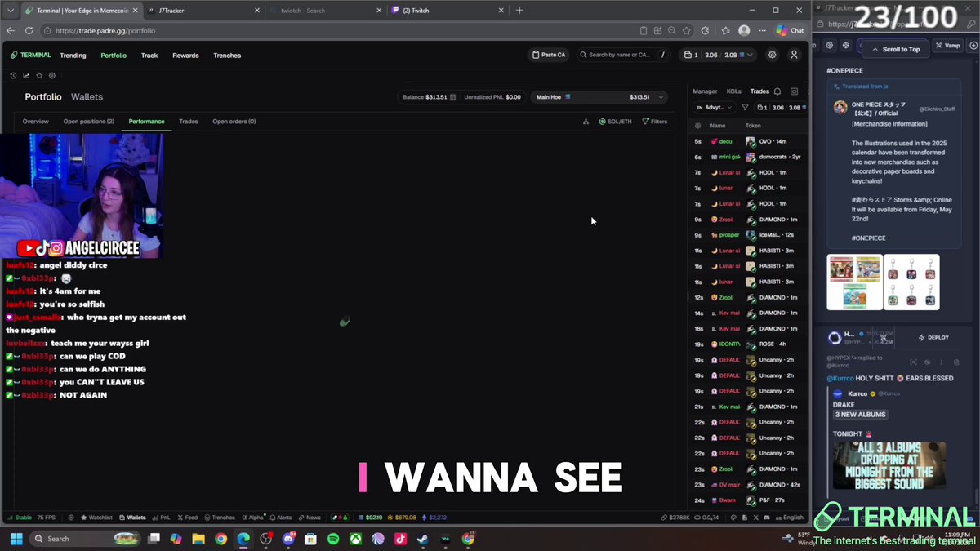Image resolution: width=980 pixels, height=551 pixels.
Task: Open Watchlist in the bottom status bar
Action: [x=96, y=518]
